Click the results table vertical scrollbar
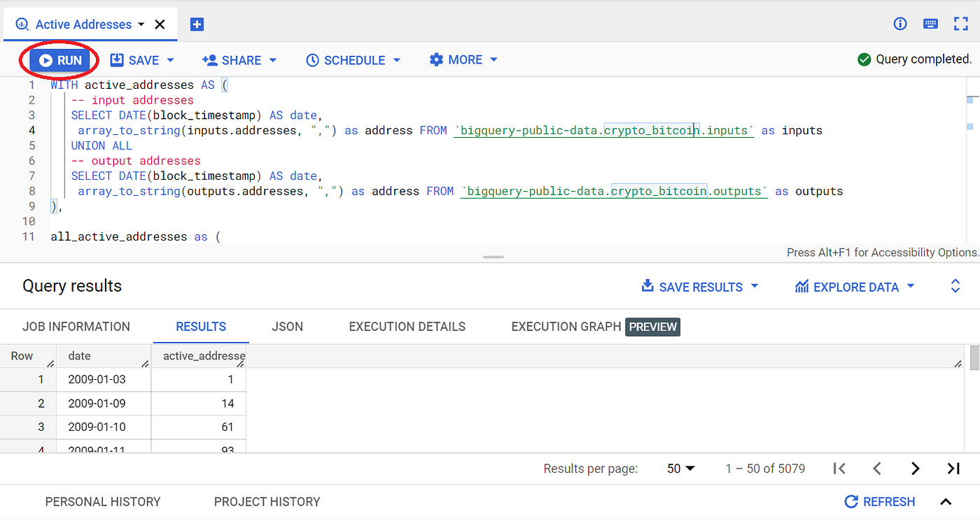The height and width of the screenshot is (519, 980). (974, 357)
